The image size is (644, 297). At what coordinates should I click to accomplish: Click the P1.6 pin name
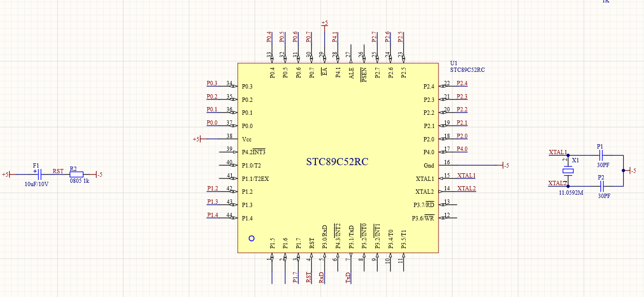285,243
